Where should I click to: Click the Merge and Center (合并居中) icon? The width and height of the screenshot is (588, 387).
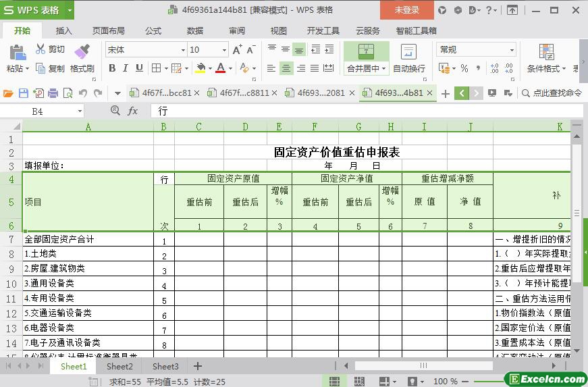click(366, 52)
